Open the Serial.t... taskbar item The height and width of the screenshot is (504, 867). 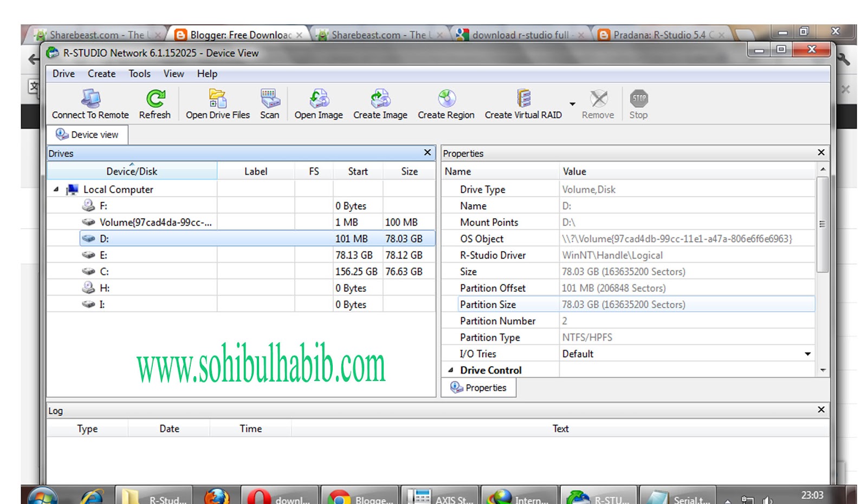click(678, 496)
